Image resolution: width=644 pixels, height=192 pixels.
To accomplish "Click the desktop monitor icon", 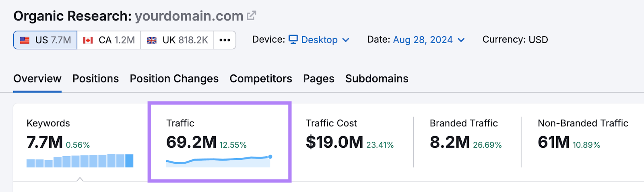I will pyautogui.click(x=293, y=39).
